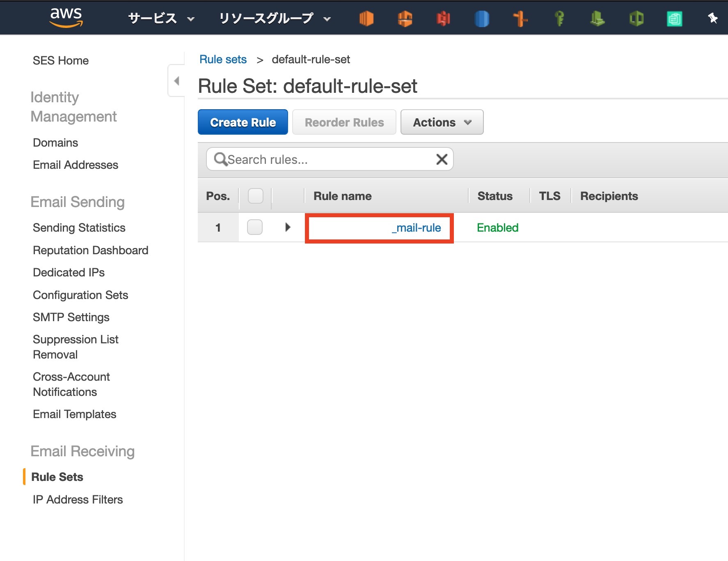Open Sending Statistics from sidebar

click(79, 228)
